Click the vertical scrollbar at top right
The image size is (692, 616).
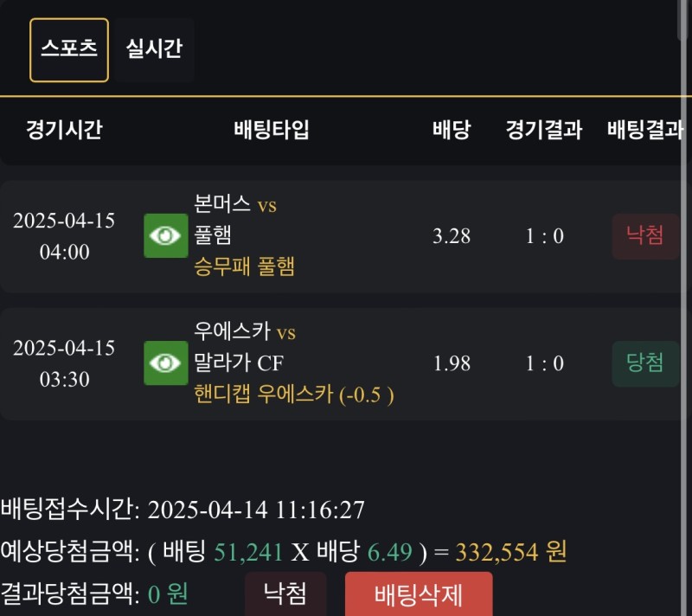pyautogui.click(x=684, y=19)
